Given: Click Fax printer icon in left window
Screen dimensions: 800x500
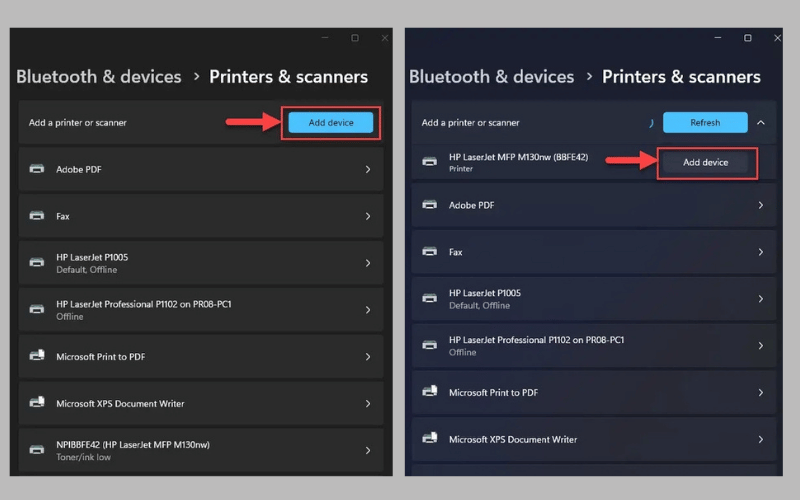Looking at the screenshot, I should tap(37, 216).
